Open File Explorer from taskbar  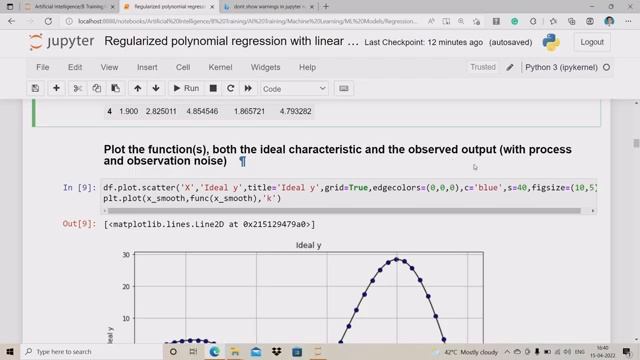[235, 352]
